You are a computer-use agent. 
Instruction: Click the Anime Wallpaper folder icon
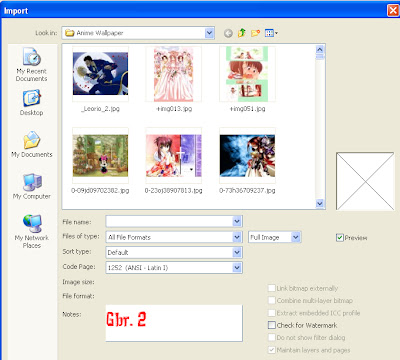69,33
